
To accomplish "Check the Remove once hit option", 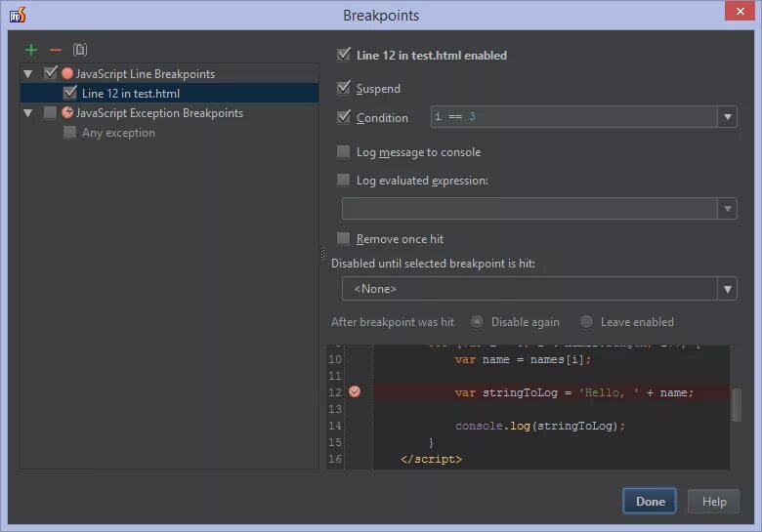I will pos(343,238).
